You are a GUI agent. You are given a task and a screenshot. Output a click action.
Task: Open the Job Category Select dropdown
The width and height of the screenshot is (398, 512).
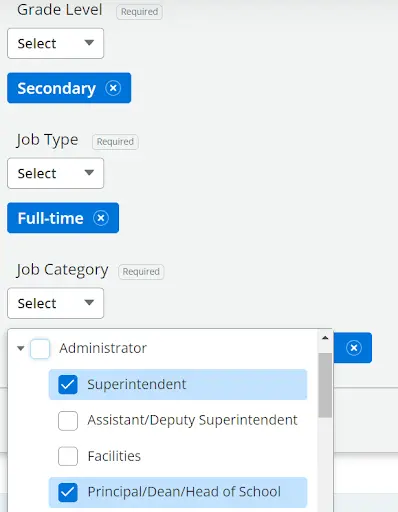click(x=55, y=303)
